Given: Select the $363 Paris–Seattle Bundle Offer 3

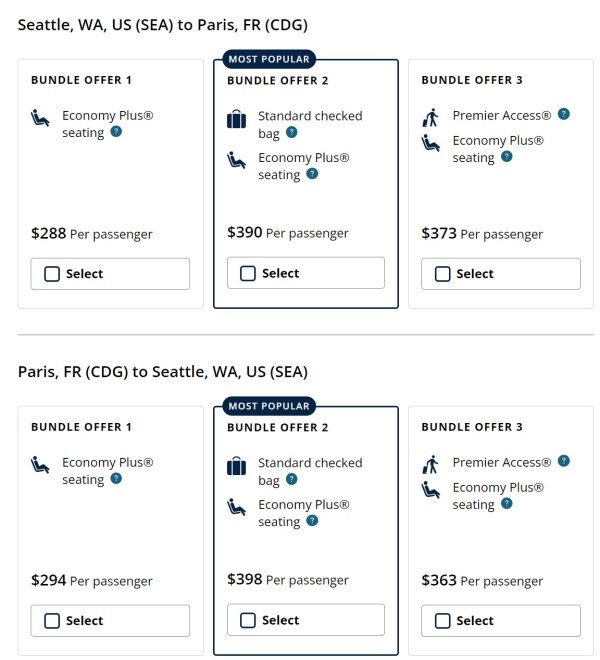Looking at the screenshot, I should coord(443,620).
